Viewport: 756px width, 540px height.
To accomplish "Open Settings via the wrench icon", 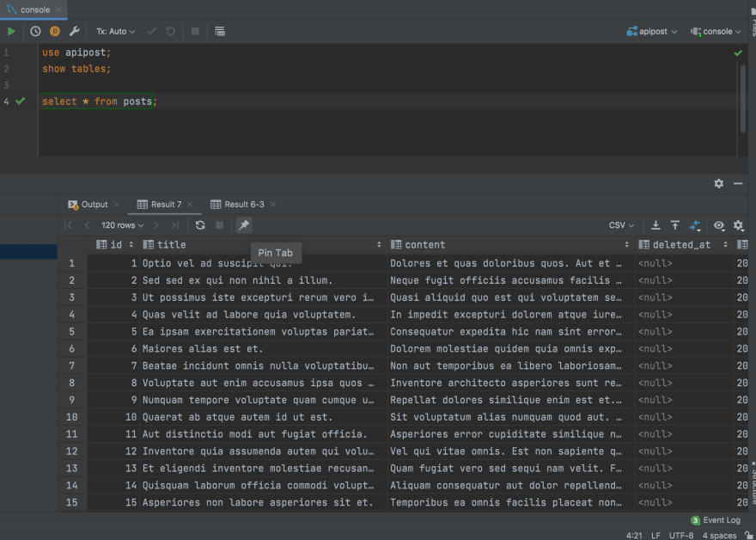I will pyautogui.click(x=75, y=31).
